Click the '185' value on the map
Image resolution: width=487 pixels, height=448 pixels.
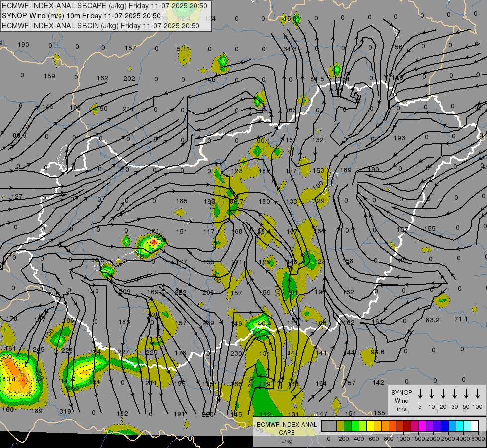pos(182,201)
